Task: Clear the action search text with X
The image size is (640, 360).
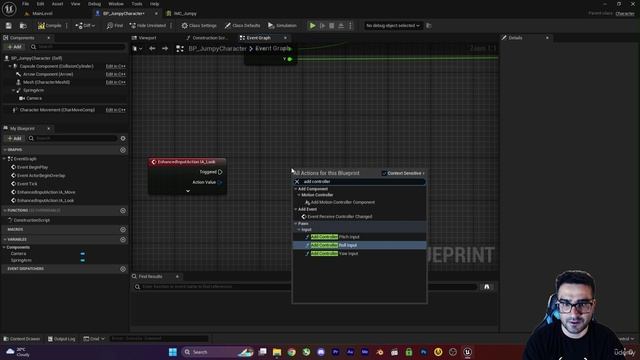Action: click(x=297, y=182)
